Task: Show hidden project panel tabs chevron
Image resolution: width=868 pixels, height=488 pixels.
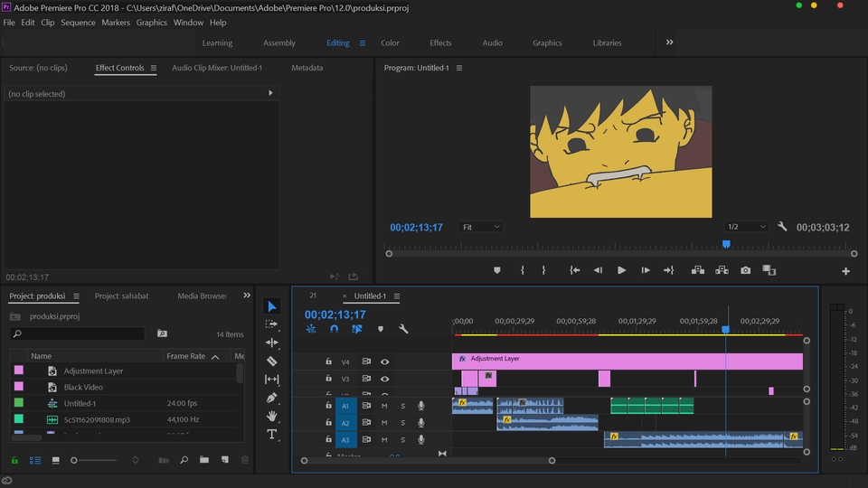Action: [x=247, y=296]
